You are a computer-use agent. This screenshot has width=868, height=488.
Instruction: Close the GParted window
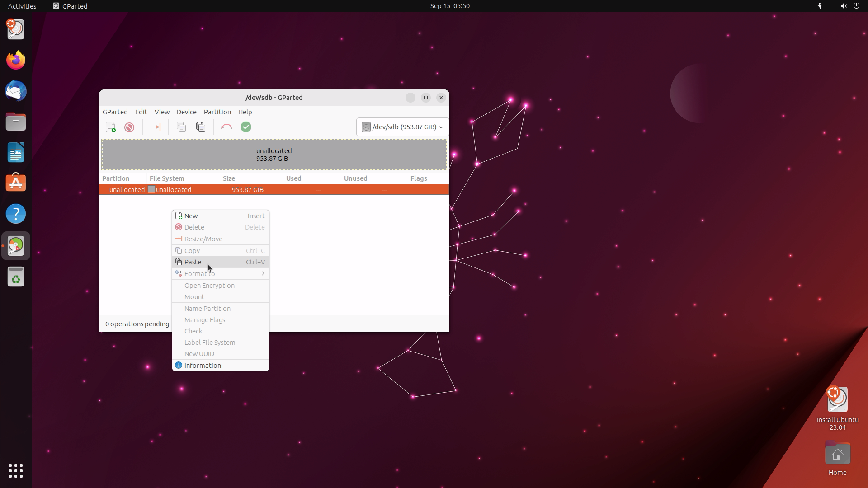[x=441, y=98]
